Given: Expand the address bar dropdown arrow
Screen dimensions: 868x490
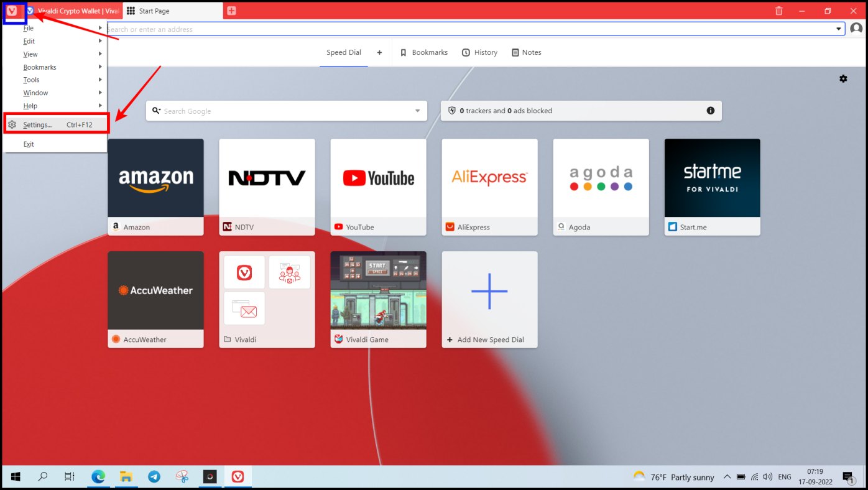Looking at the screenshot, I should tap(838, 29).
